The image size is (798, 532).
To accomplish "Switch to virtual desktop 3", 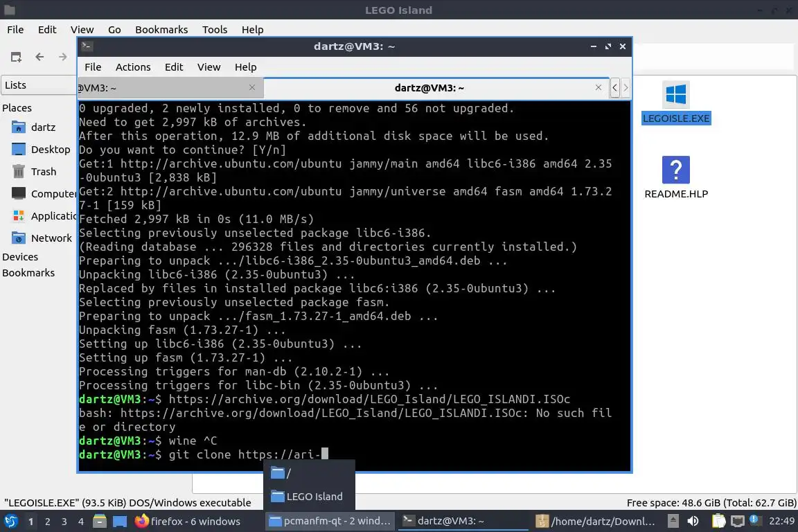I will tap(64, 522).
